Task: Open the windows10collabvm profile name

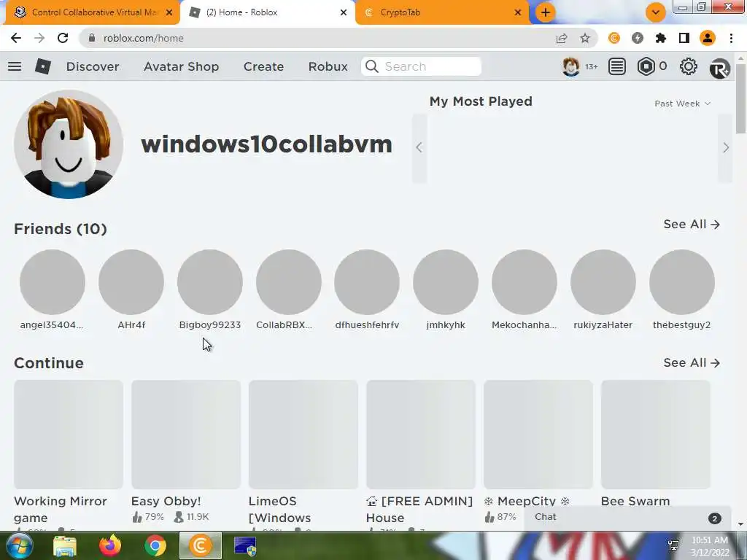Action: click(x=266, y=144)
